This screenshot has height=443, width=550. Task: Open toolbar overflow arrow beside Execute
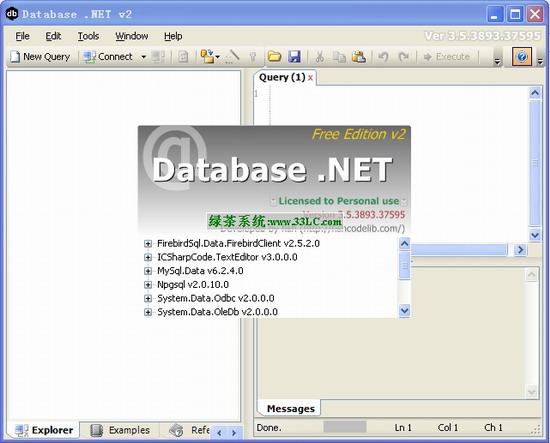click(x=497, y=62)
